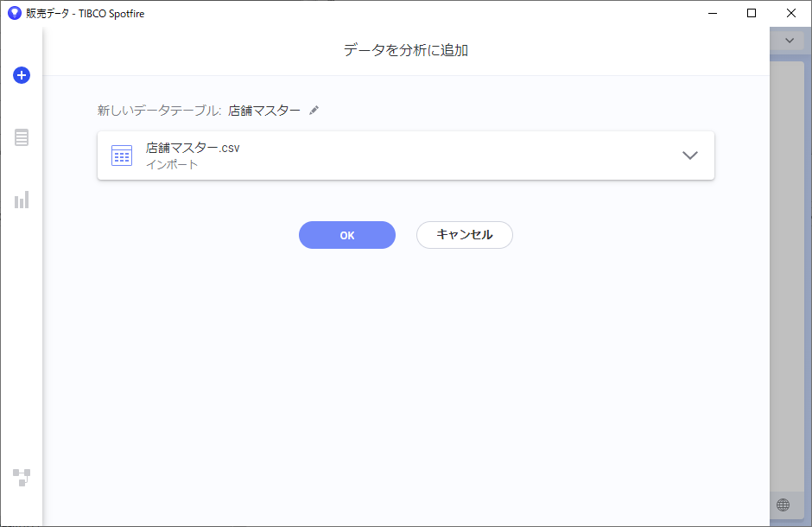Screen dimensions: 812x527
Task: Click the new data table name 店舗マスター
Action: click(x=264, y=111)
